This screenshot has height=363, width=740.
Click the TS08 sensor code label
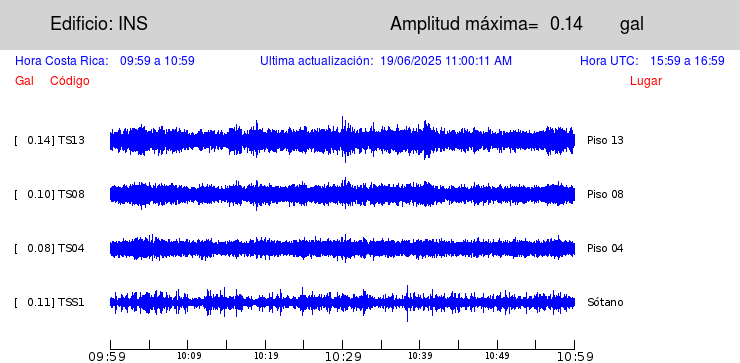coord(71,194)
